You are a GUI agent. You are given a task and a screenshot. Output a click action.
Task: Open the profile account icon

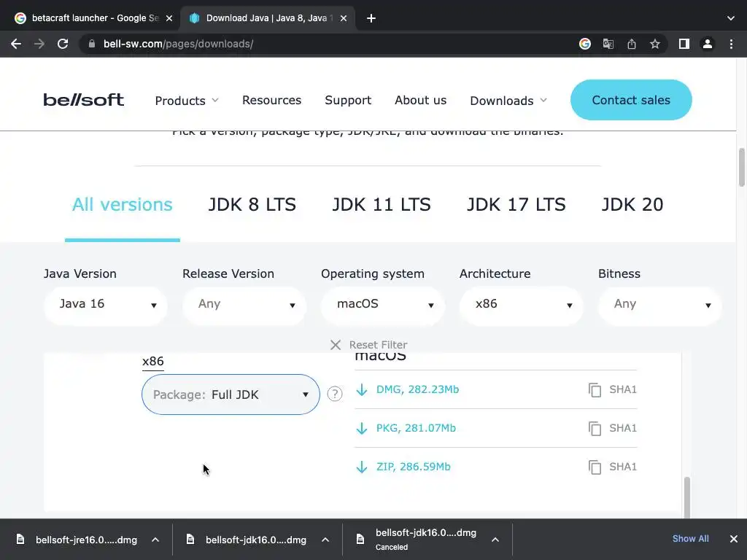[x=708, y=44]
